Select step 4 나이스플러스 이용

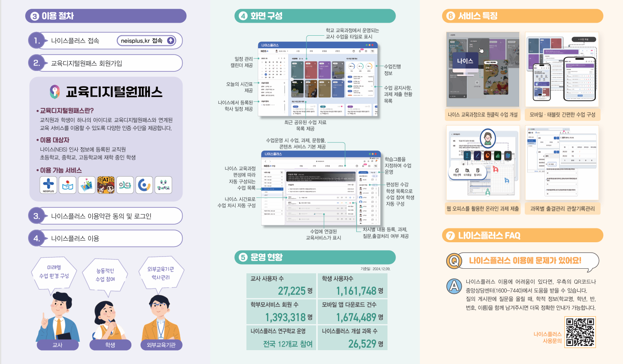tap(105, 238)
